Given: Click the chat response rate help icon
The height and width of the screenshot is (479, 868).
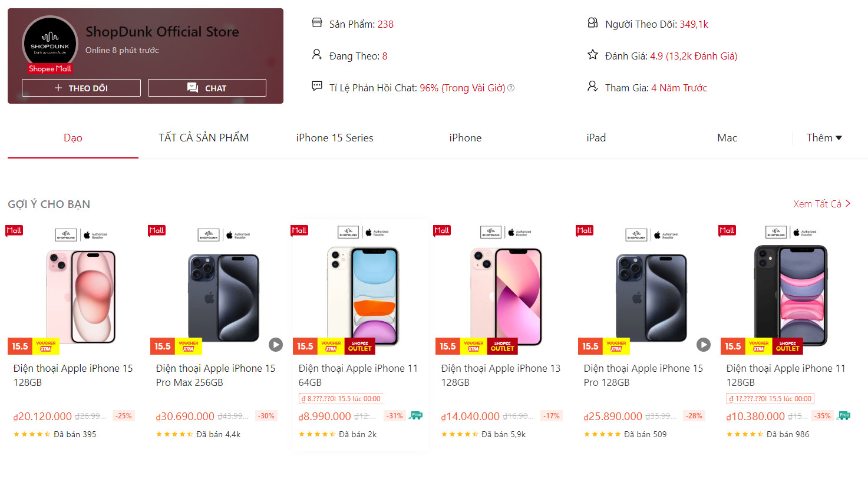Looking at the screenshot, I should click(511, 88).
